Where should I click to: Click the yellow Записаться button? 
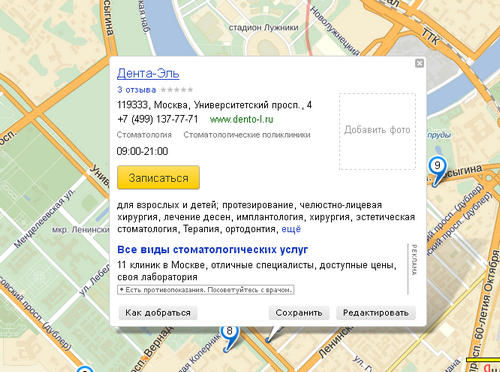(x=158, y=178)
